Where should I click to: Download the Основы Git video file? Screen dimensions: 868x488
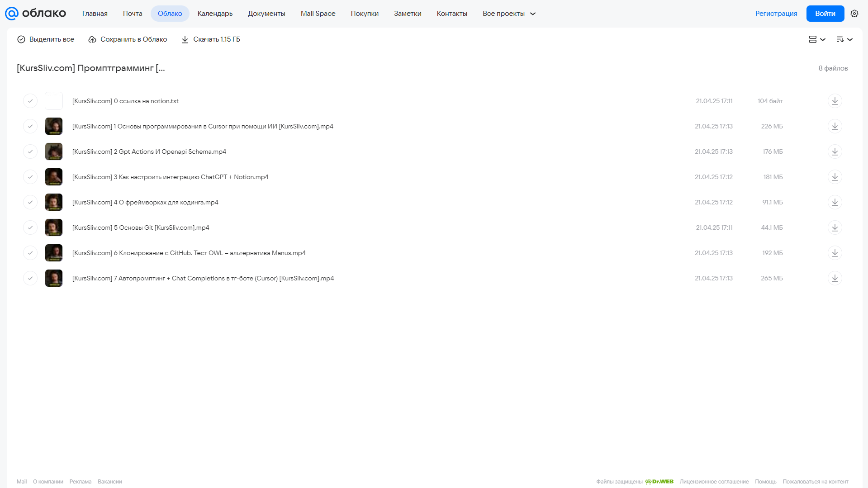tap(835, 227)
